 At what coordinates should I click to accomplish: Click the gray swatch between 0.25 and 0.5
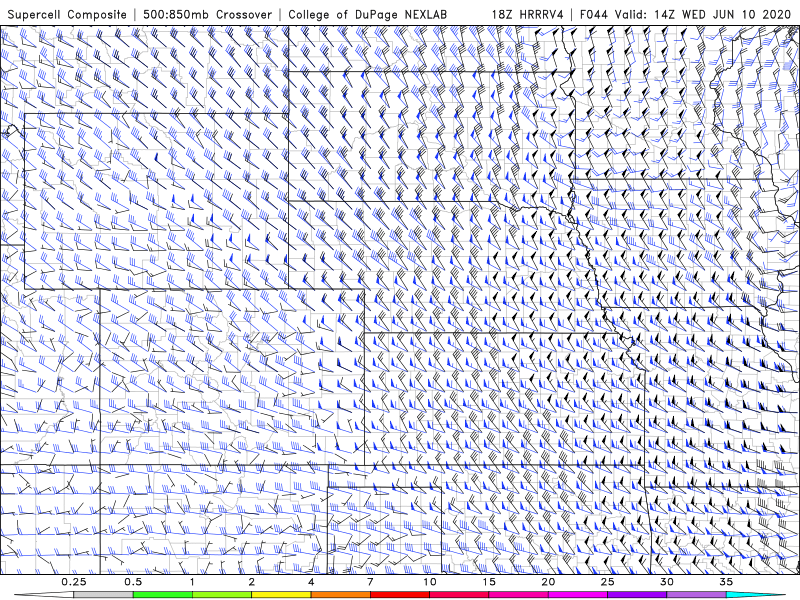click(103, 595)
